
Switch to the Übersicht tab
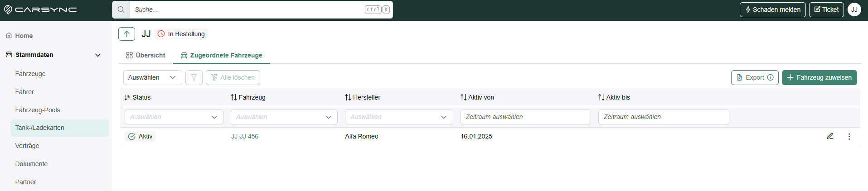(145, 55)
